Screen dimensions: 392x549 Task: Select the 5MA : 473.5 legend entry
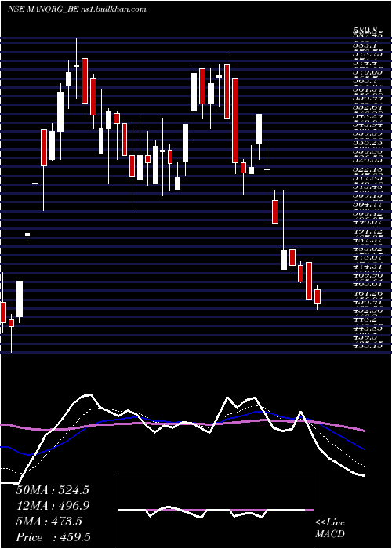[x=49, y=522]
